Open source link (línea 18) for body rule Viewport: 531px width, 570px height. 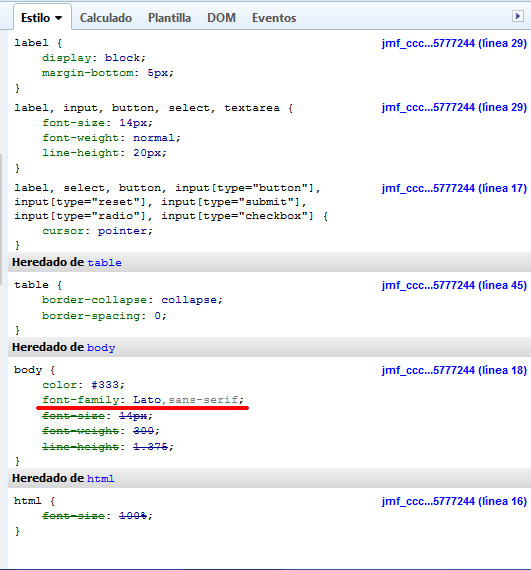[x=454, y=370]
